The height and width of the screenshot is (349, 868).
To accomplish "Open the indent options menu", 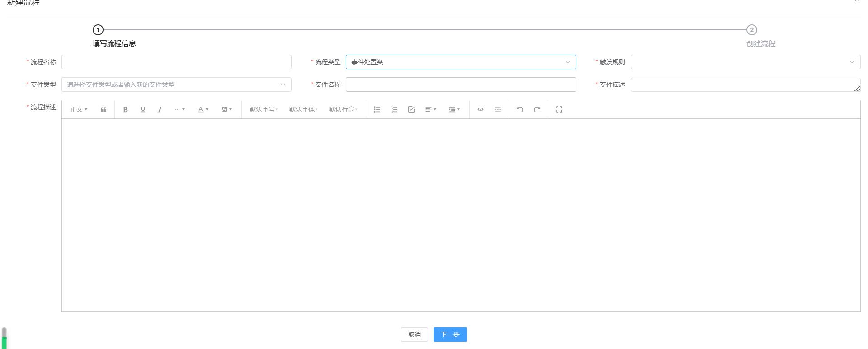I will pyautogui.click(x=454, y=109).
